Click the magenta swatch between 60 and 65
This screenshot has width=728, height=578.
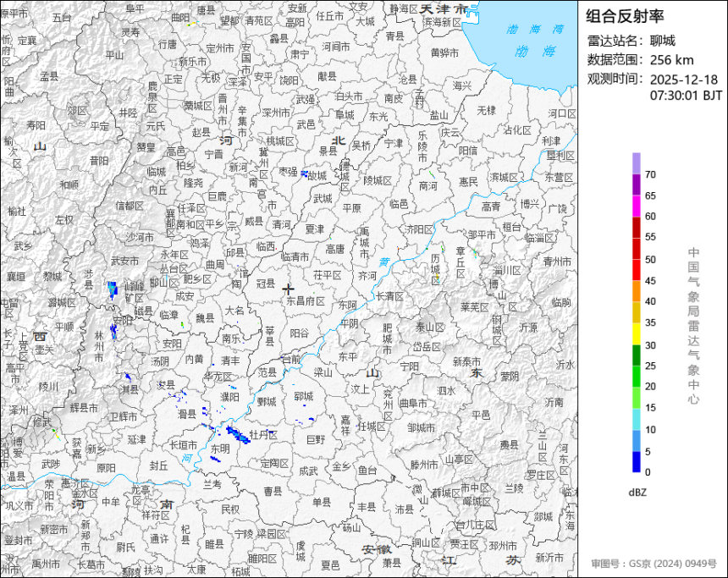click(636, 206)
